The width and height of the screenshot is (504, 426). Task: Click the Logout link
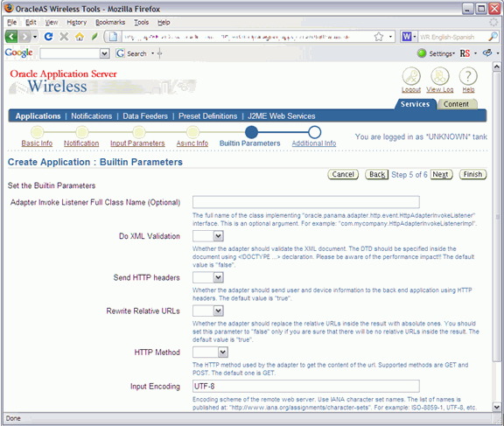(x=411, y=89)
